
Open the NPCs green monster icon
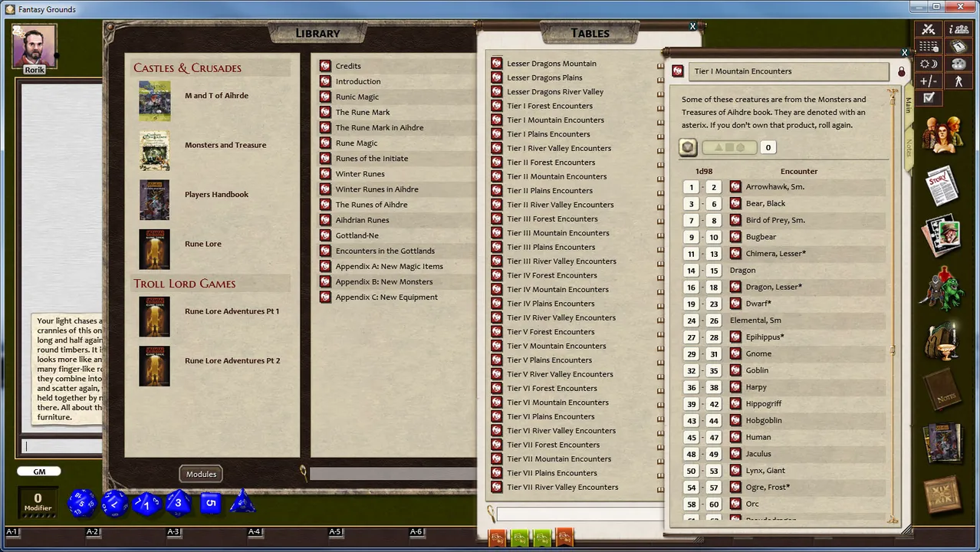942,288
